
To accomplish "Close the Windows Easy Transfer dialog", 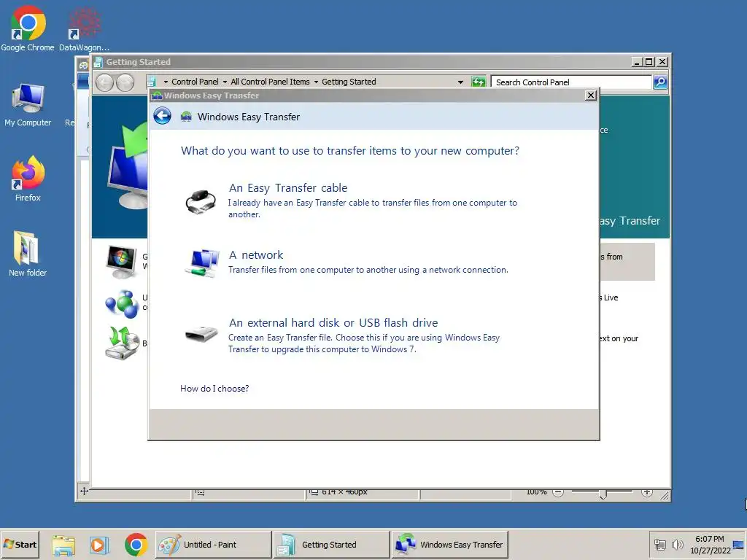I will point(591,96).
